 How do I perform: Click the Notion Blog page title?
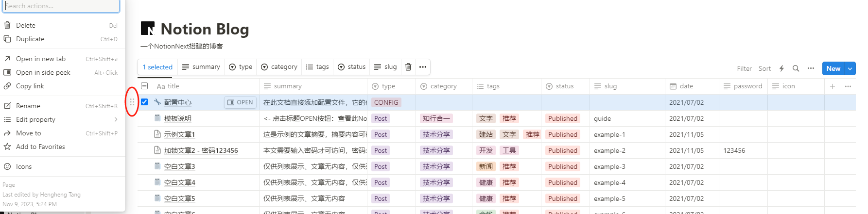(205, 29)
